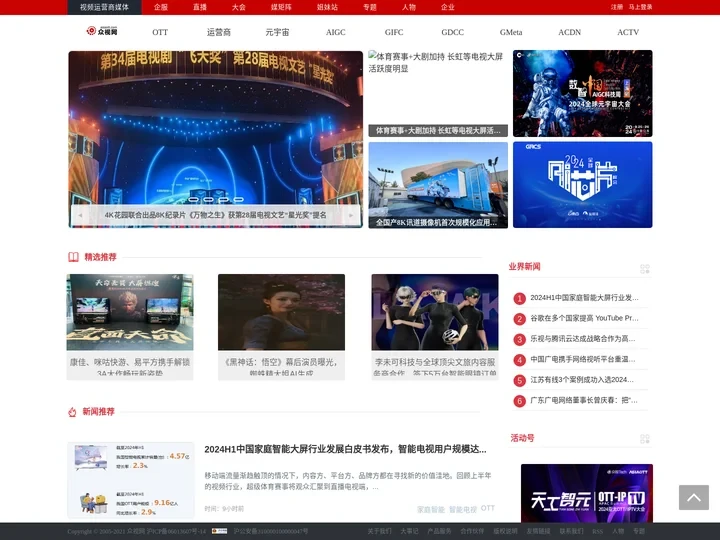Click the 智能电视 article tag
720x540 pixels.
(463, 509)
